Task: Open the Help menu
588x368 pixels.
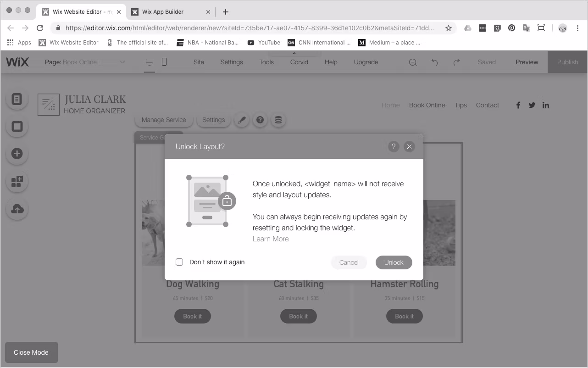Action: click(x=331, y=62)
